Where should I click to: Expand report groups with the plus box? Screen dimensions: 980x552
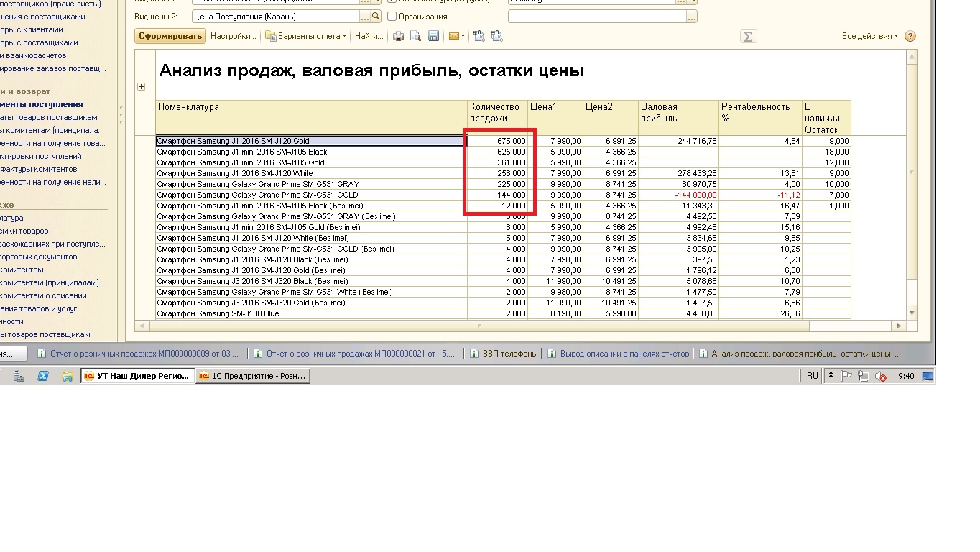coord(141,87)
